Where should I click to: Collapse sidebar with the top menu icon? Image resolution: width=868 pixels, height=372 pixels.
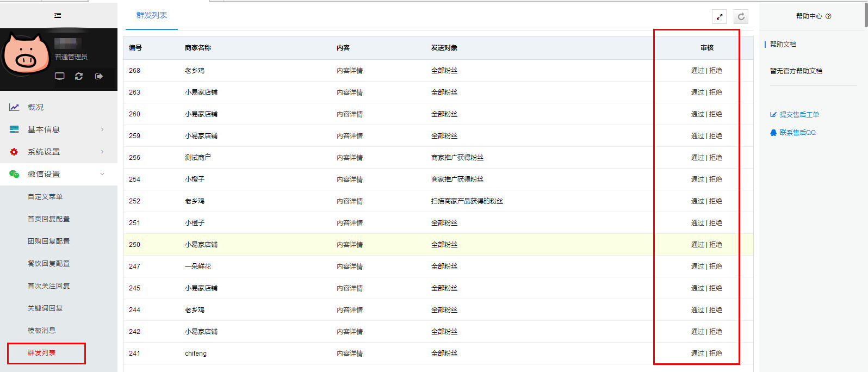tap(58, 16)
